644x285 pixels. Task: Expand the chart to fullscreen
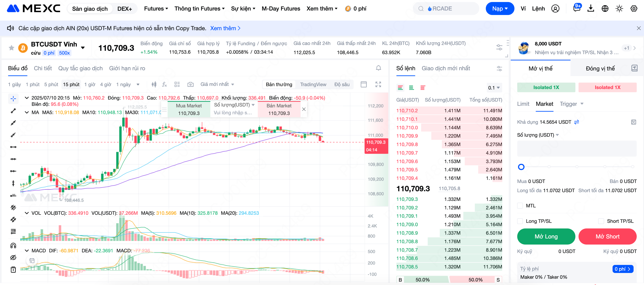click(x=378, y=85)
